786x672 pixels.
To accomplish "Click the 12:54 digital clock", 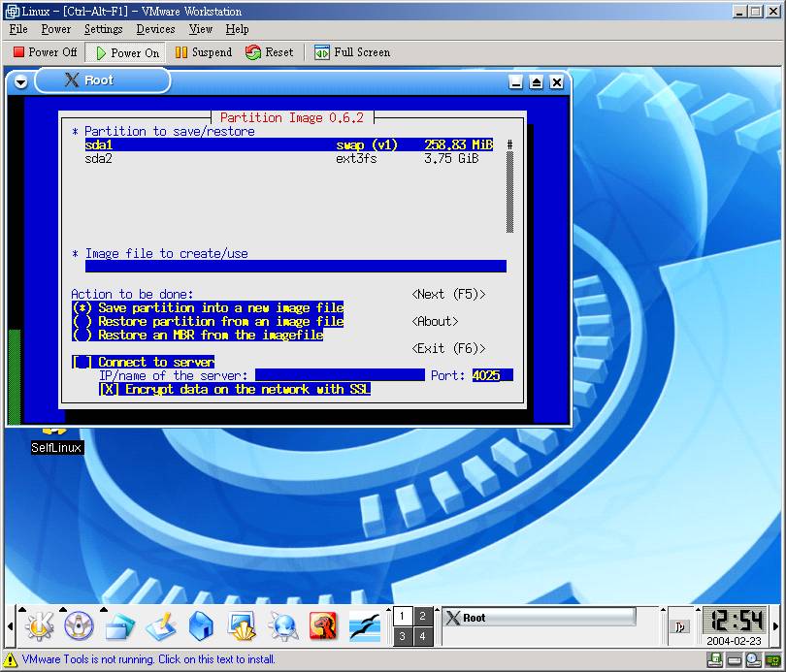I will pyautogui.click(x=737, y=621).
